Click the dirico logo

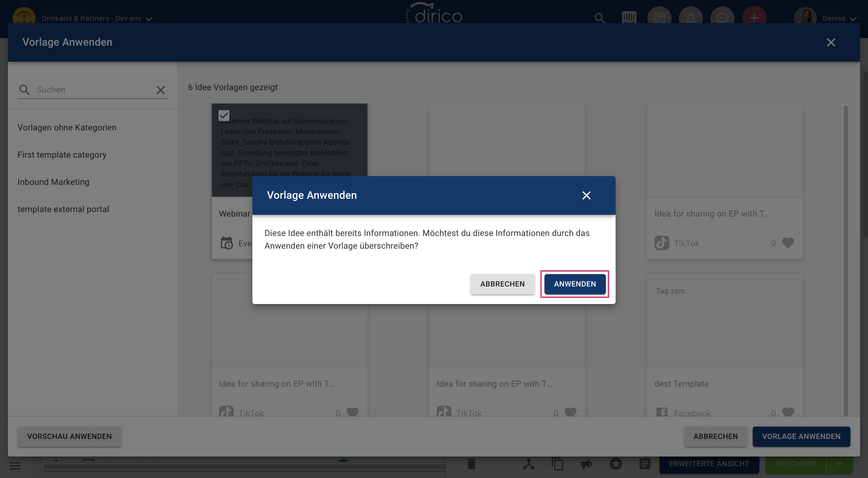pyautogui.click(x=434, y=14)
